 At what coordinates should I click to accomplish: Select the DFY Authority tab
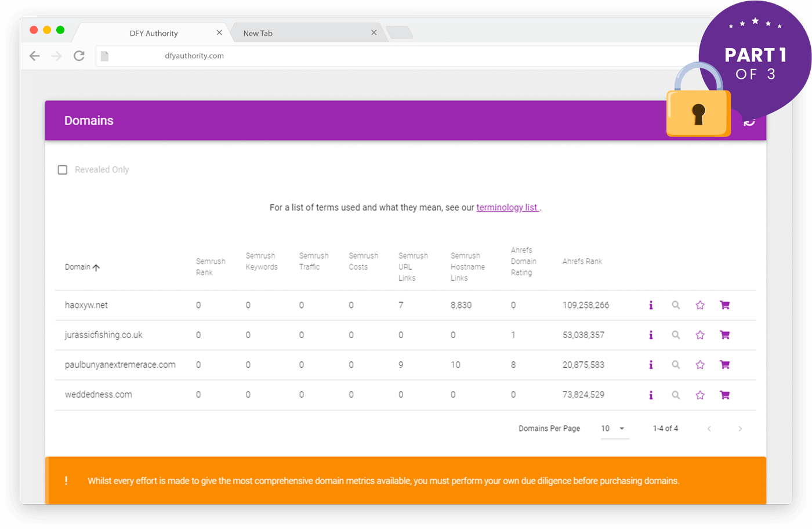[x=154, y=34]
